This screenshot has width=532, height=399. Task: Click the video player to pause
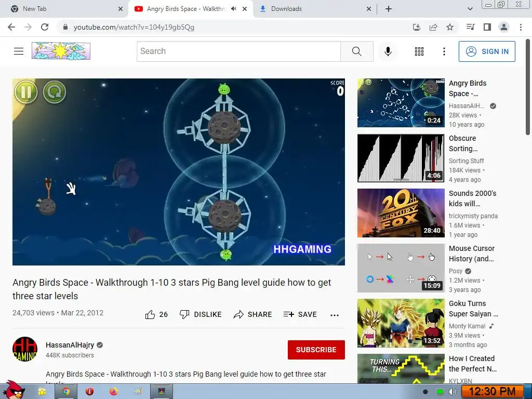pos(179,172)
